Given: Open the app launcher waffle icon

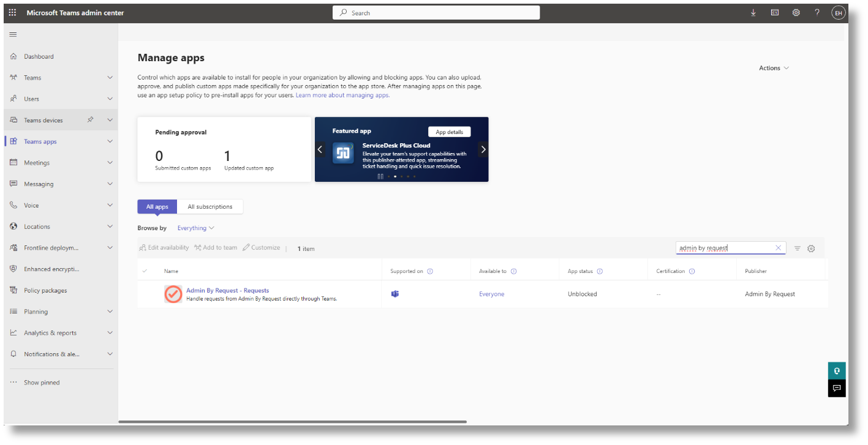Looking at the screenshot, I should click(13, 12).
